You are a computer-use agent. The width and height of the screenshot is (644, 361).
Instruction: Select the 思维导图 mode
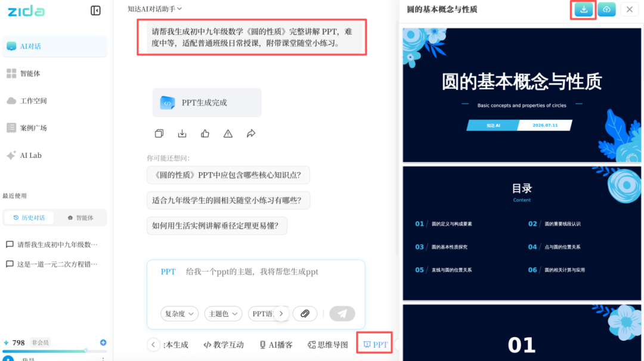328,345
